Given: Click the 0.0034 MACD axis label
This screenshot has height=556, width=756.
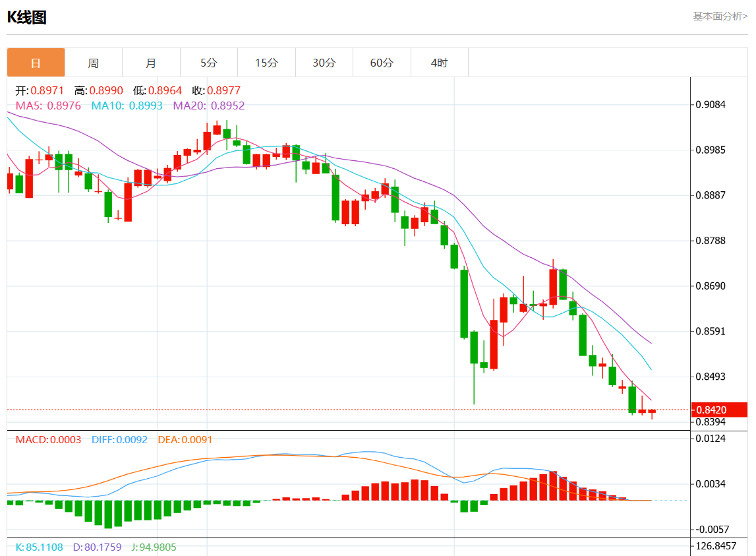Looking at the screenshot, I should tap(711, 484).
